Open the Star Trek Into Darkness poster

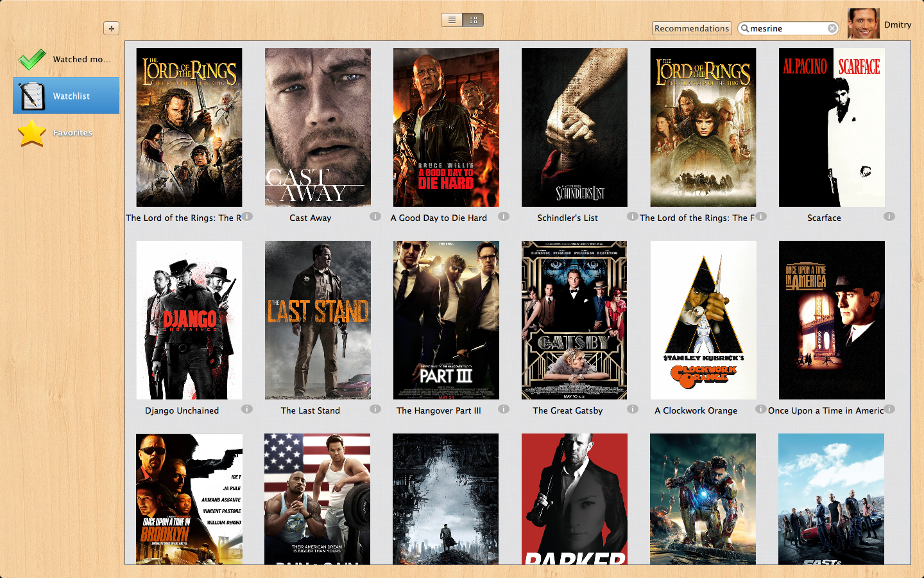pyautogui.click(x=446, y=499)
